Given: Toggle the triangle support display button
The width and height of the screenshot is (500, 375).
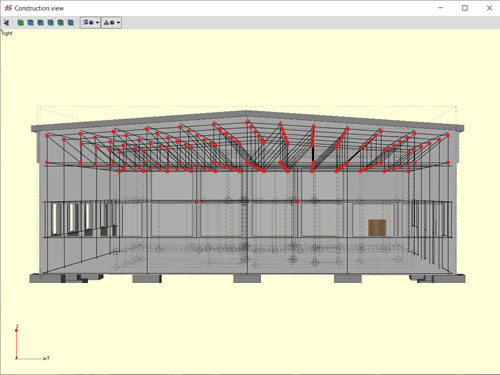Looking at the screenshot, I should pyautogui.click(x=109, y=23).
